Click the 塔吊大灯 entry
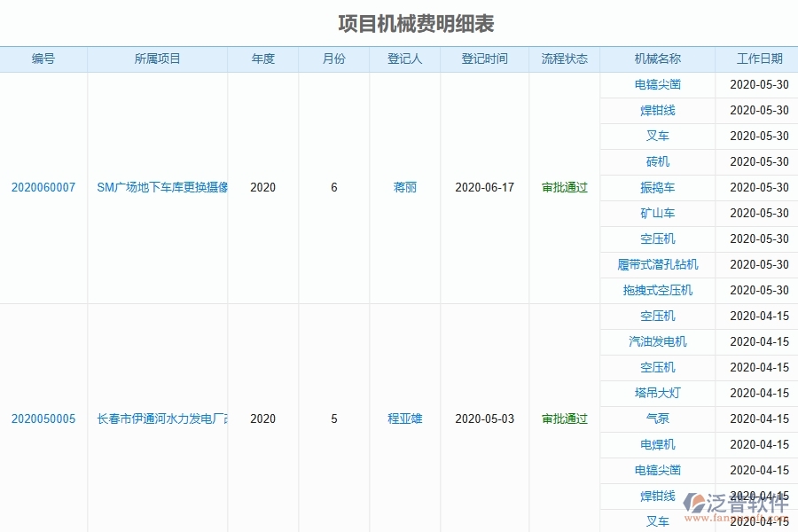798x532 pixels. pyautogui.click(x=656, y=393)
